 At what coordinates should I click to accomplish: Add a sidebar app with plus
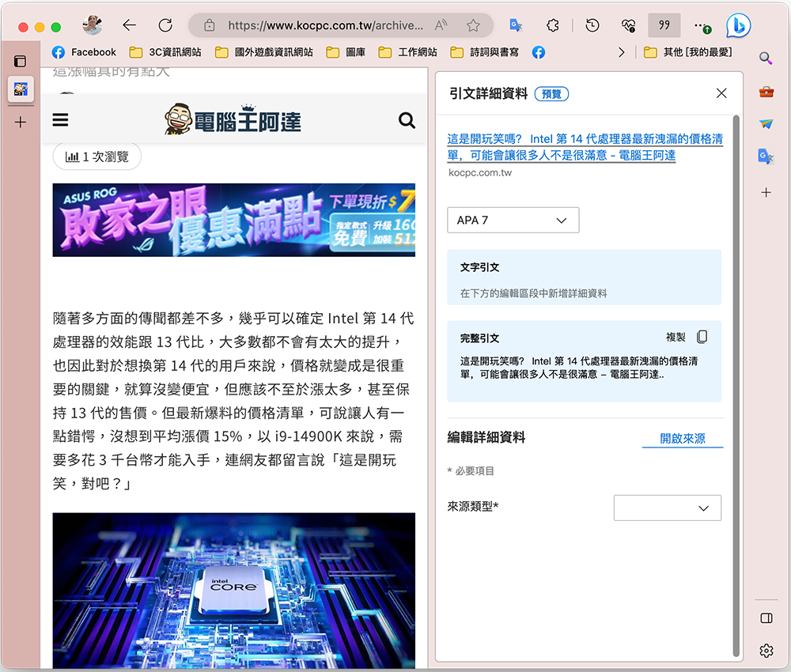click(766, 192)
